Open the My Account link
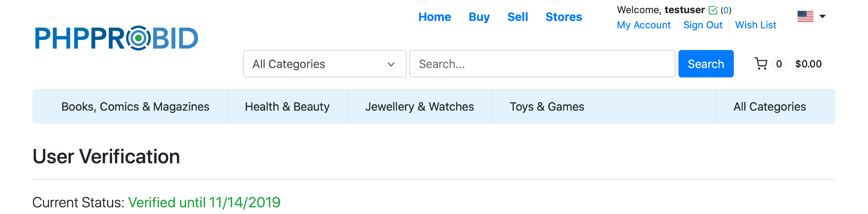868x214 pixels. click(643, 25)
